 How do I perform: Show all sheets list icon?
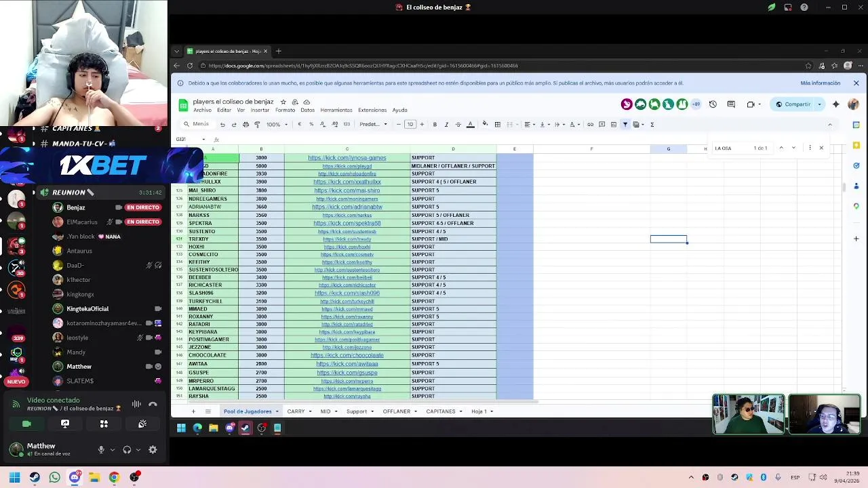click(x=208, y=411)
